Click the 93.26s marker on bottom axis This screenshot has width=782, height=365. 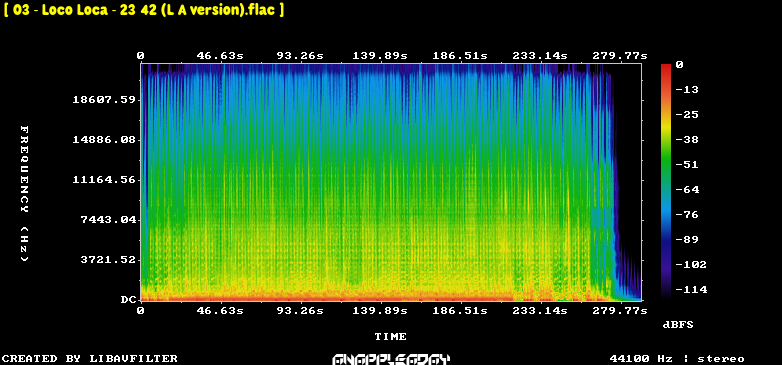(x=300, y=311)
